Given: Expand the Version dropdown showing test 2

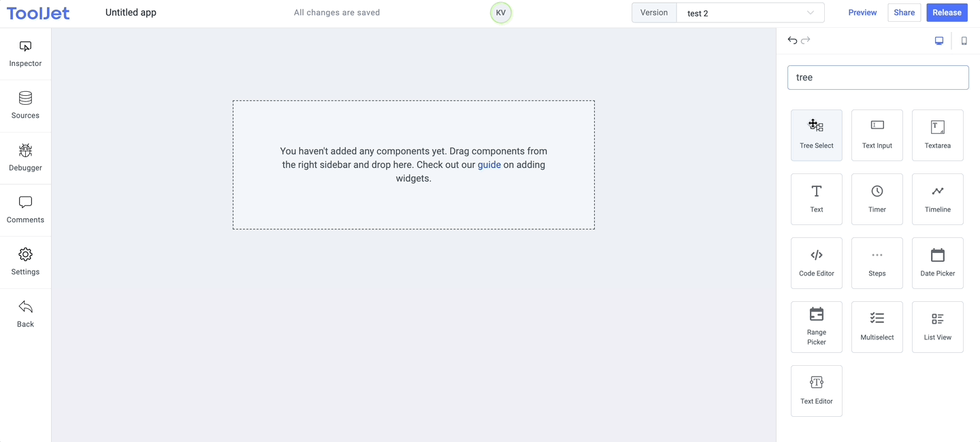Looking at the screenshot, I should pos(750,13).
